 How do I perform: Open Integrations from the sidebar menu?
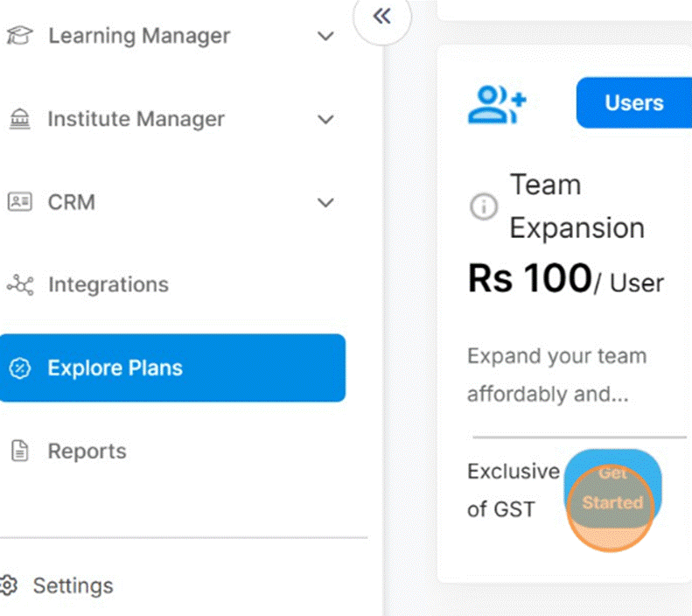click(108, 285)
